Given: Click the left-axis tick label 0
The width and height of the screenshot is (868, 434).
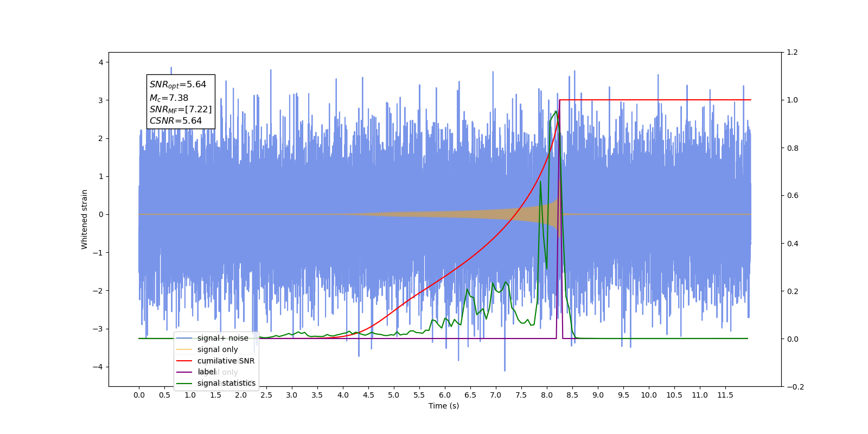Looking at the screenshot, I should 101,214.
